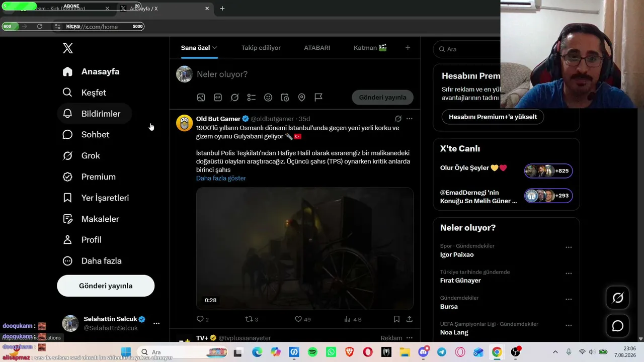644x362 pixels.
Task: Click Daha fazla göster link
Action: [221, 178]
